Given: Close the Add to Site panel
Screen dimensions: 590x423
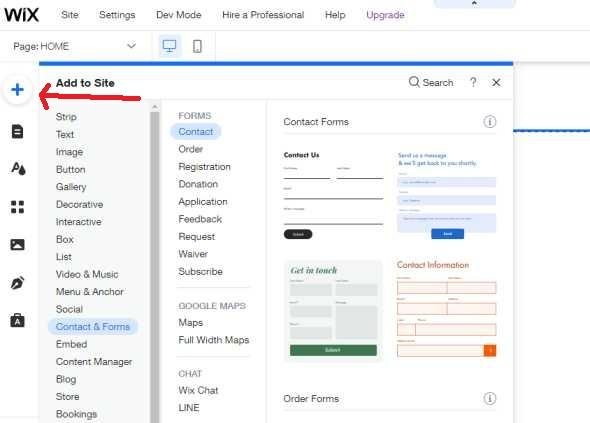Looking at the screenshot, I should coord(496,82).
